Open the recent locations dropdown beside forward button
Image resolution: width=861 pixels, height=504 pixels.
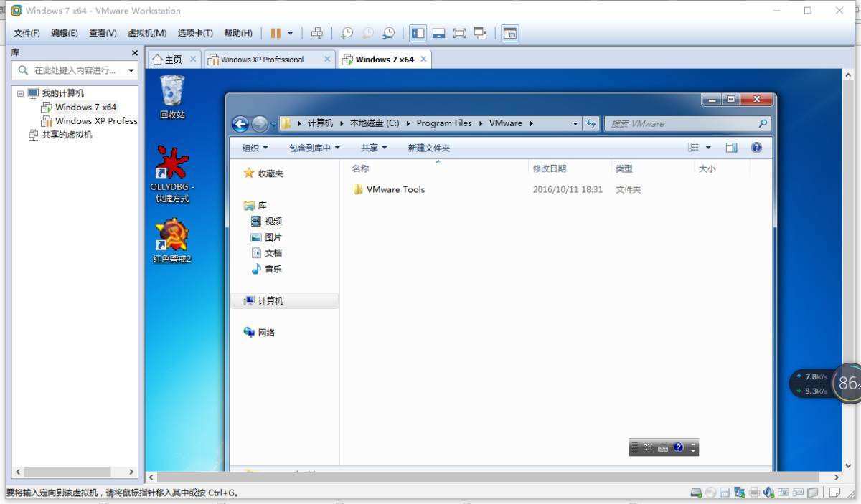273,124
